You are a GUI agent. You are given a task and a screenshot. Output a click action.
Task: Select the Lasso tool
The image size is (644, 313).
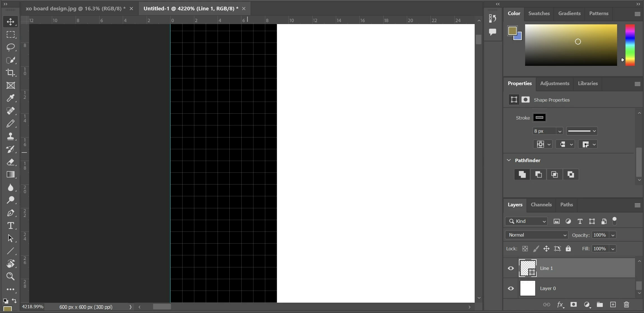11,47
